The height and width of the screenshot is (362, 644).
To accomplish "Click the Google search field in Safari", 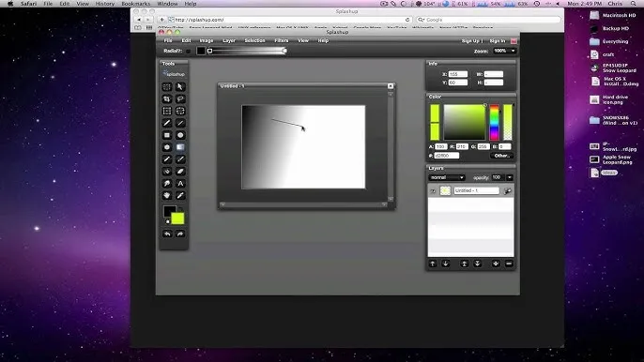I will click(488, 20).
